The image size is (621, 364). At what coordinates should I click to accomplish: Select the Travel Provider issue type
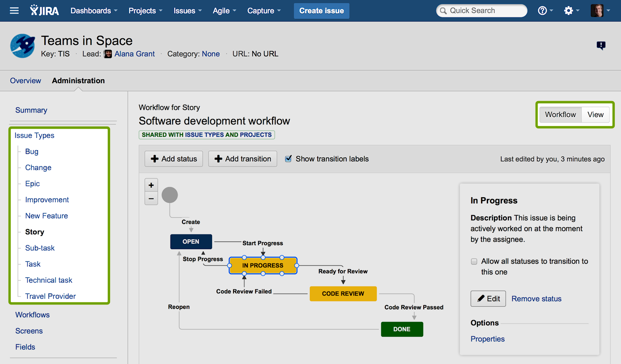pyautogui.click(x=51, y=296)
